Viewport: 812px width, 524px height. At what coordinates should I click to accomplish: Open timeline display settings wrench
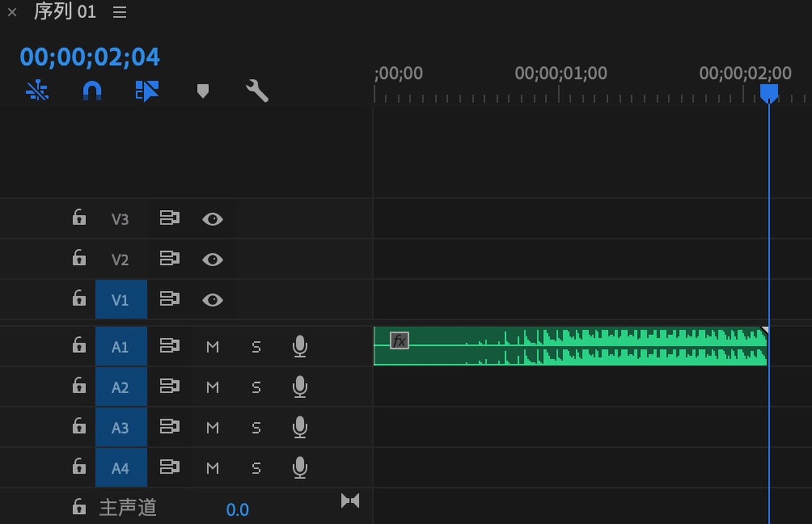point(257,90)
